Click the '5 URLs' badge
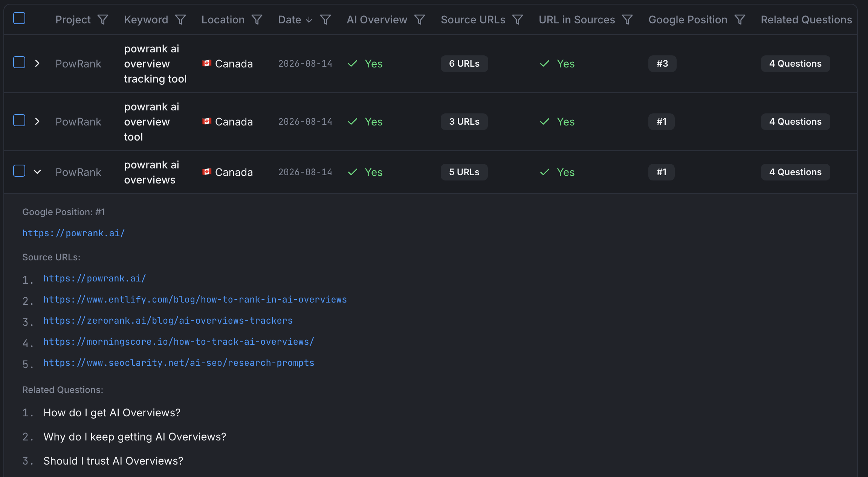This screenshot has height=477, width=868. pos(464,172)
